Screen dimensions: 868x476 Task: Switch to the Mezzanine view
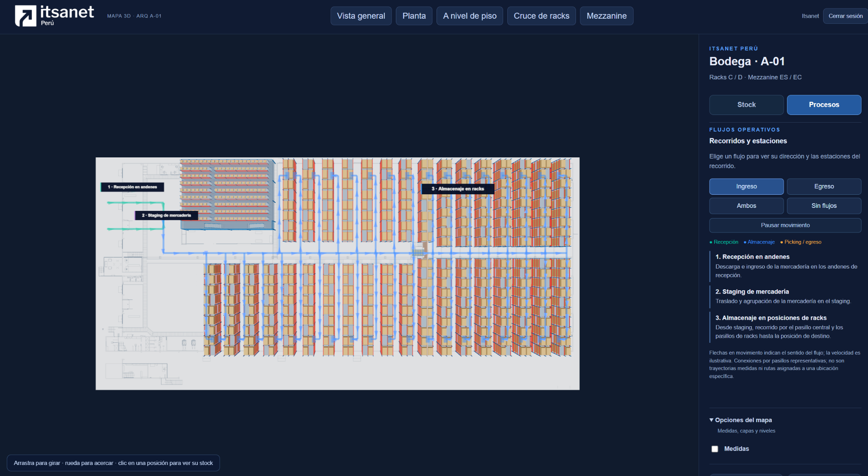tap(606, 16)
